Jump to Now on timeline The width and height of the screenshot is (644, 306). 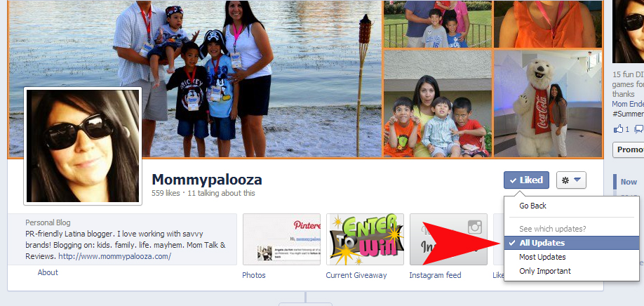629,182
